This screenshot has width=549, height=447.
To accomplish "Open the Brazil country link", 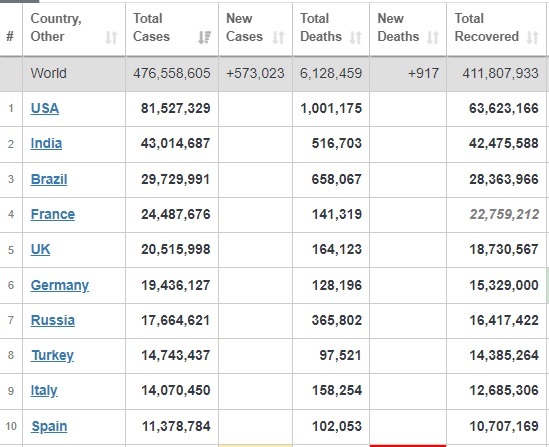I will point(49,179).
